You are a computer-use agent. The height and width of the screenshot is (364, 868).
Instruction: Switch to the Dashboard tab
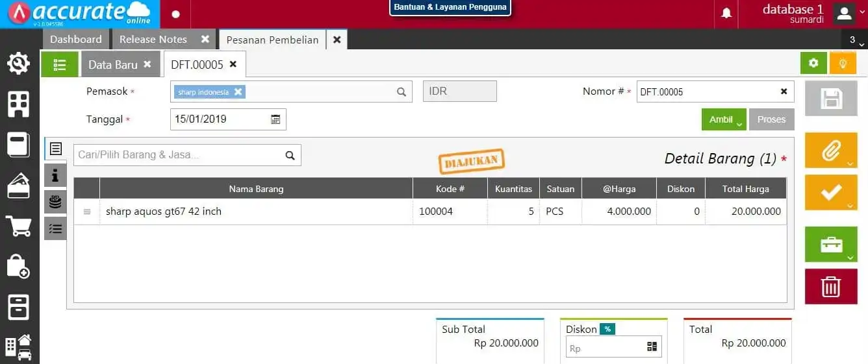(76, 40)
